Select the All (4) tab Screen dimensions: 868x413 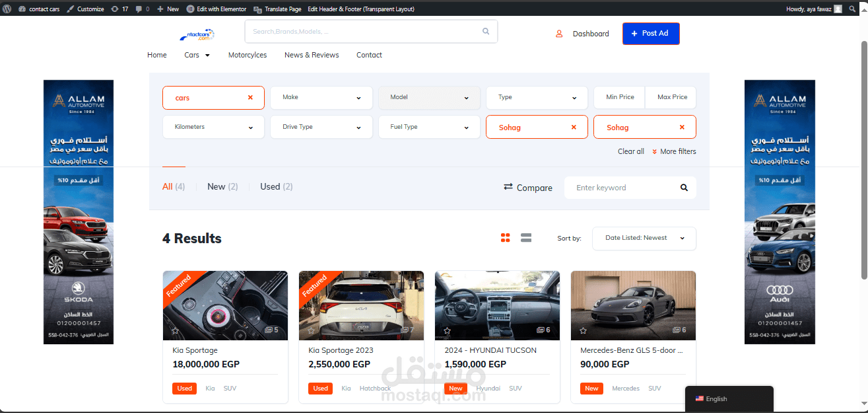tap(174, 187)
